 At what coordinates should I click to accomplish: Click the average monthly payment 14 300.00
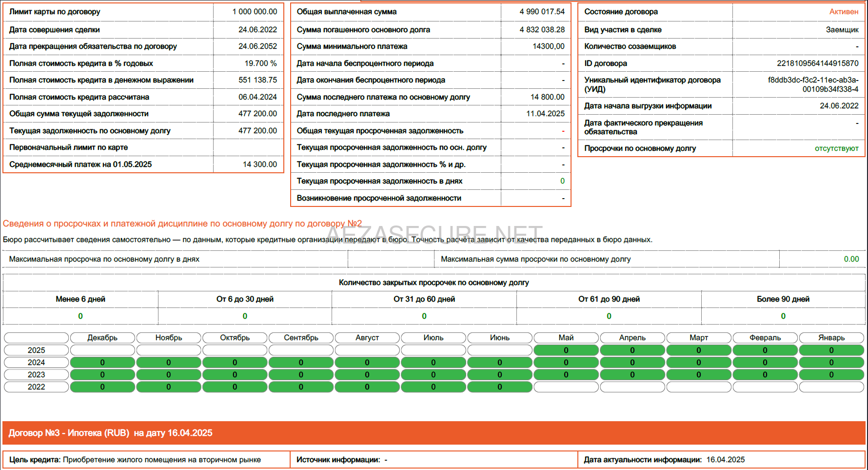click(259, 164)
